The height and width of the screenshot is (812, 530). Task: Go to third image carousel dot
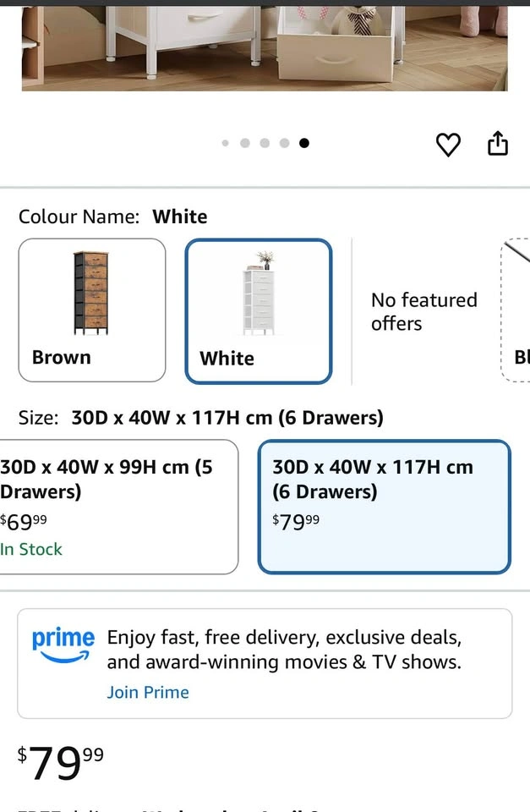[265, 143]
